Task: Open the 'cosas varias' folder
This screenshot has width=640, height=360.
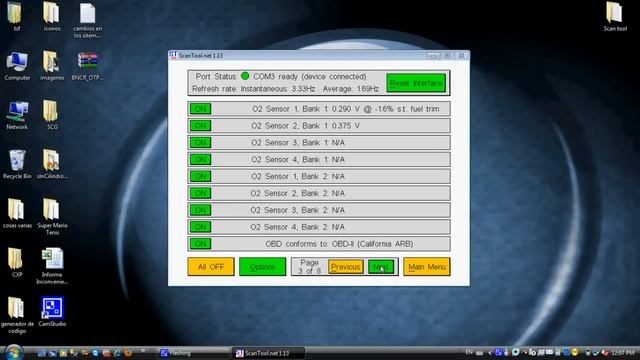Action: click(x=17, y=213)
